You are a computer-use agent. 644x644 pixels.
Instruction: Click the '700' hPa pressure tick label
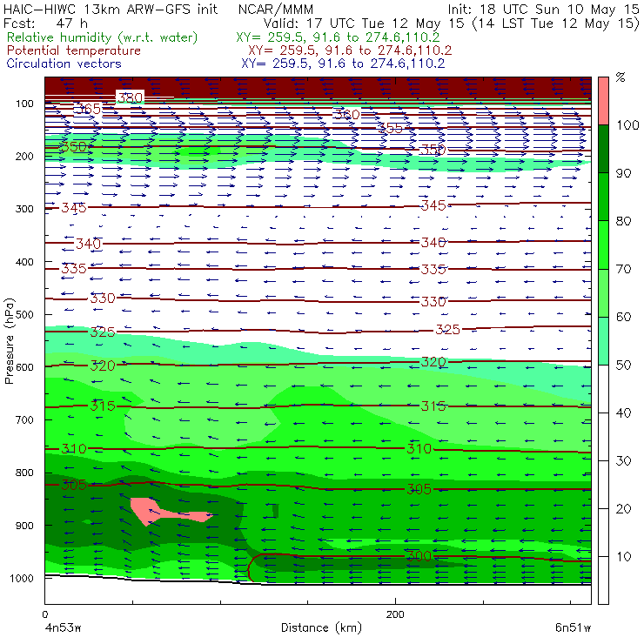(x=24, y=419)
